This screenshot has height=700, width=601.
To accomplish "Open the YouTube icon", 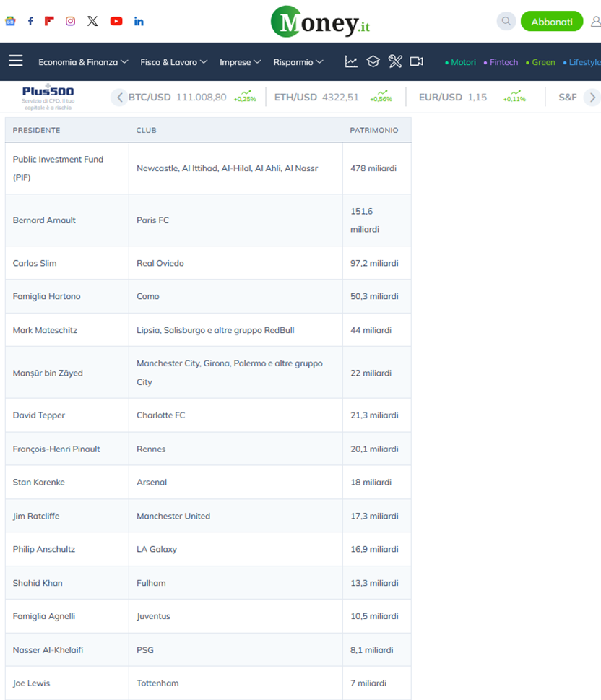I will (116, 21).
